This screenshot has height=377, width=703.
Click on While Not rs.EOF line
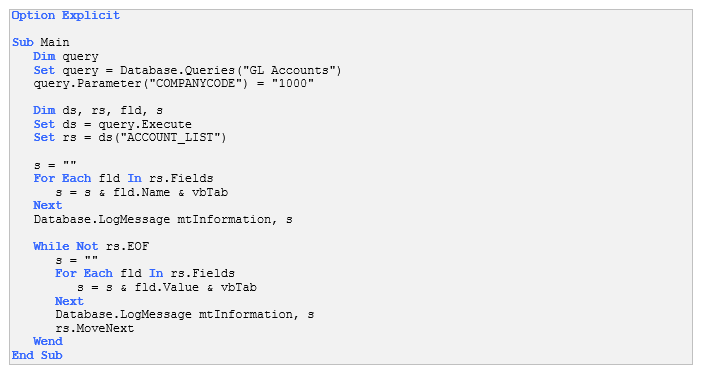point(91,246)
